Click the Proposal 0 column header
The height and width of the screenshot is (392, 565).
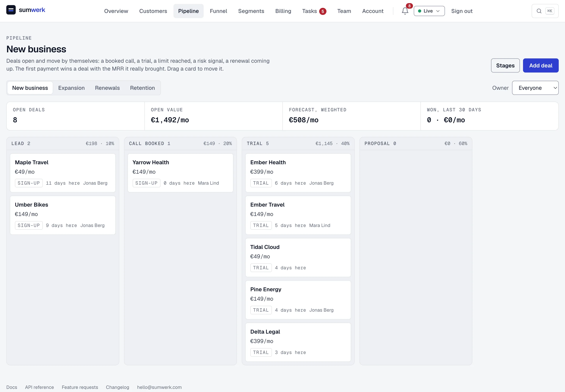pos(416,143)
